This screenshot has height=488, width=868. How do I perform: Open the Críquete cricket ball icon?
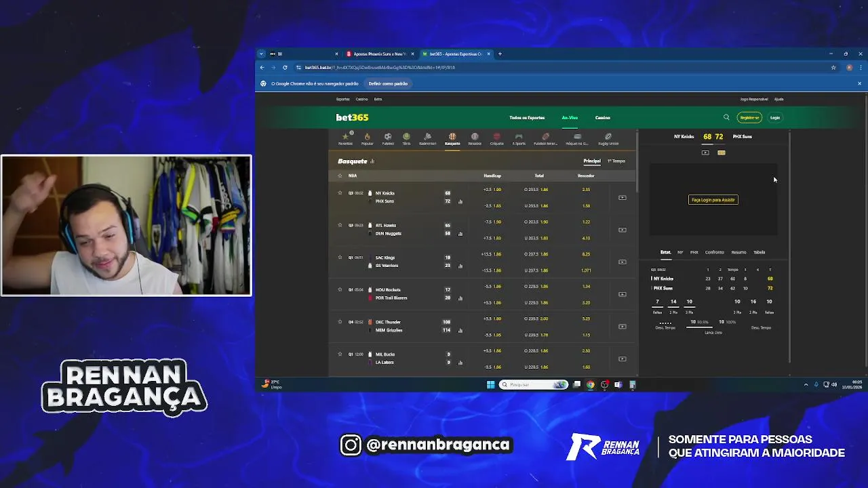(x=497, y=138)
